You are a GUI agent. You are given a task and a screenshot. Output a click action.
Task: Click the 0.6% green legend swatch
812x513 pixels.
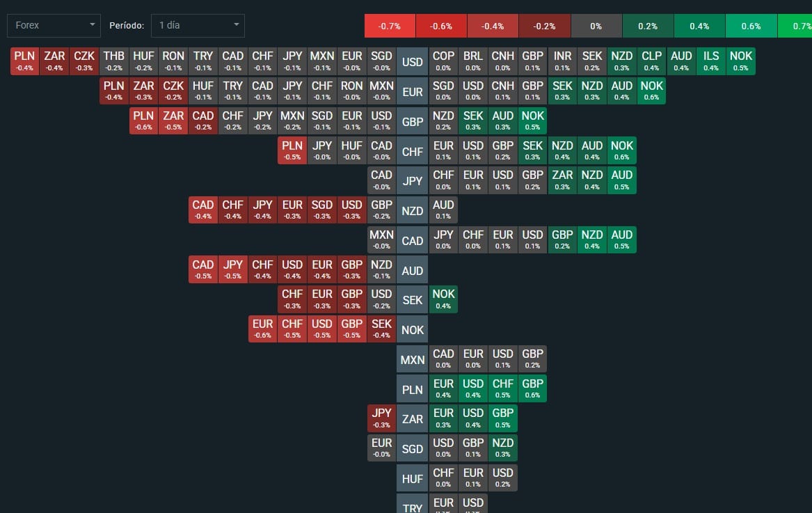[751, 26]
